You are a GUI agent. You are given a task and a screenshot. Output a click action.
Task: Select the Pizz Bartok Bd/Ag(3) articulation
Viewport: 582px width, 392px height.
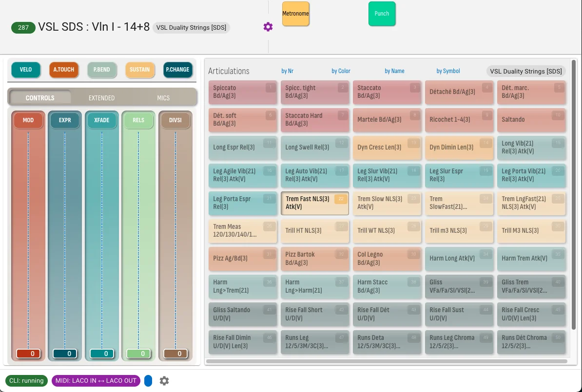(x=315, y=259)
